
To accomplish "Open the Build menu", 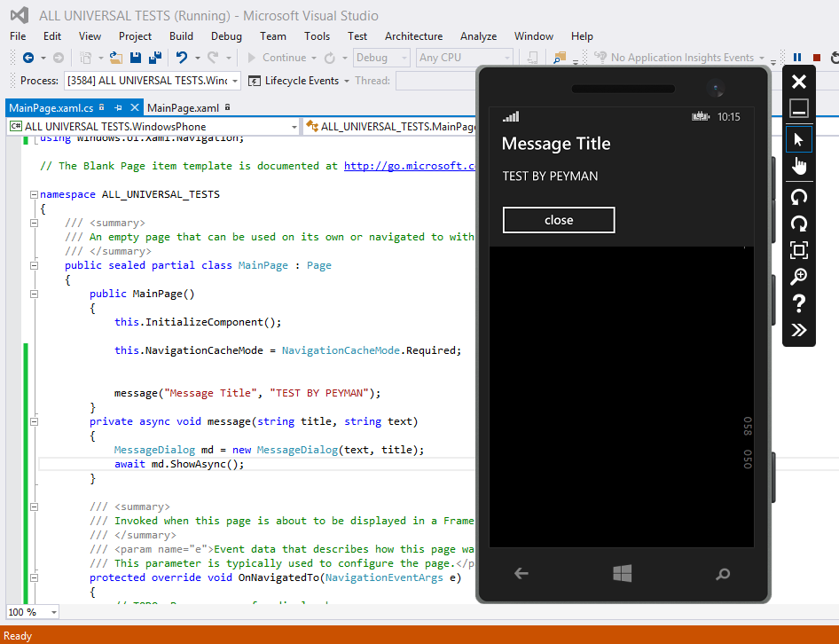I will [x=182, y=35].
